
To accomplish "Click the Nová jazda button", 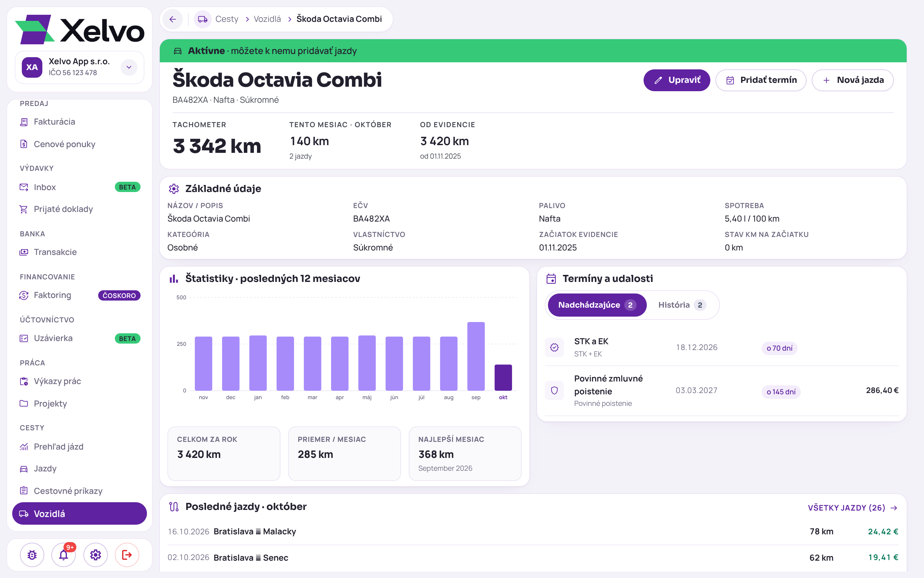I will pyautogui.click(x=852, y=80).
